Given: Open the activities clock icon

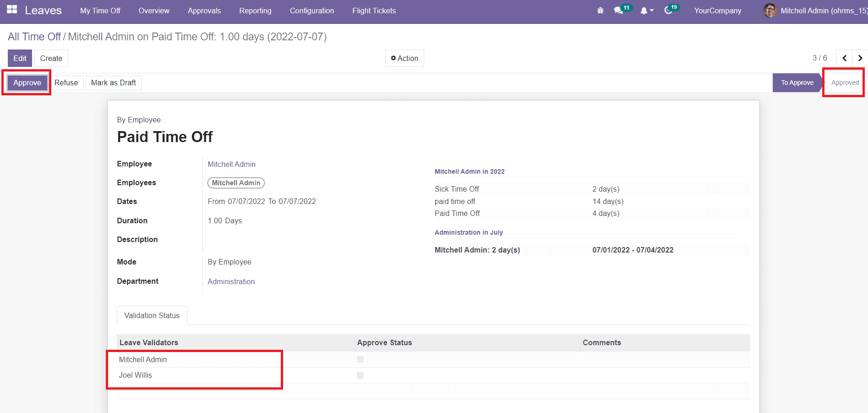Looking at the screenshot, I should point(668,11).
